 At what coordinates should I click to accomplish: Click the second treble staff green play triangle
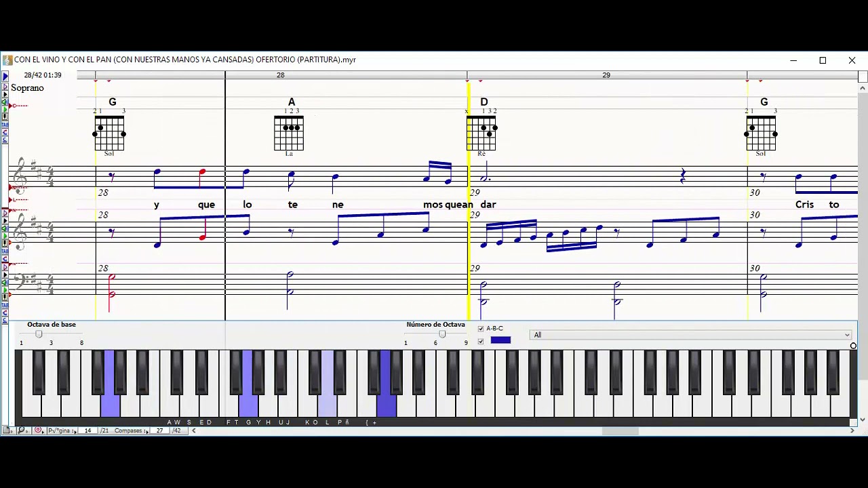coord(5,235)
